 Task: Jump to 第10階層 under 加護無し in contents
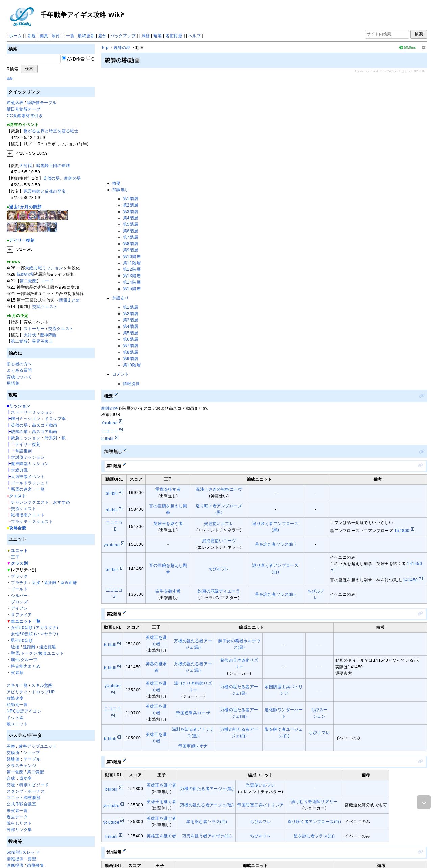pyautogui.click(x=132, y=257)
